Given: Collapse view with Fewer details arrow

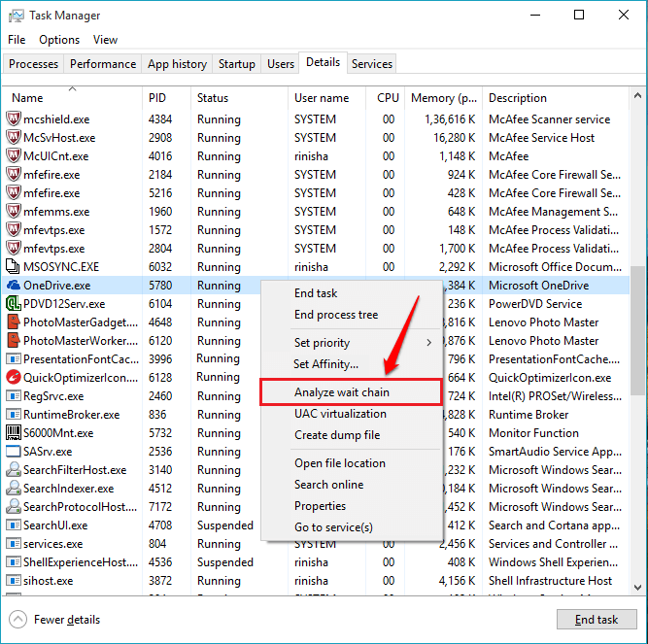Looking at the screenshot, I should [x=17, y=619].
